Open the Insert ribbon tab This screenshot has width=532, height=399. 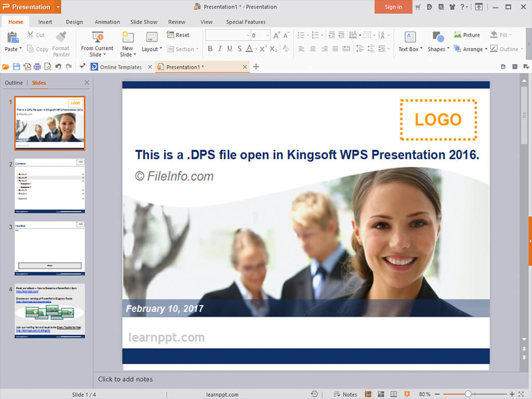45,22
